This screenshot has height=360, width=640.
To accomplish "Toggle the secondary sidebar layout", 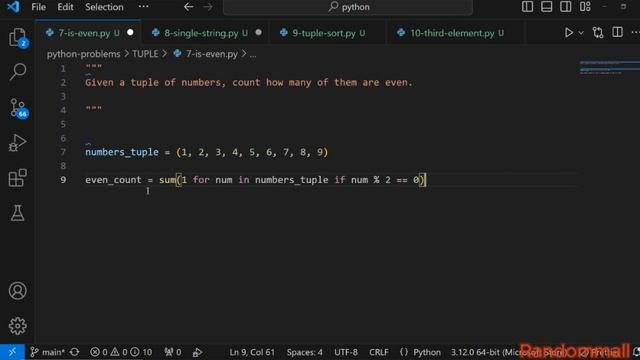I will (566, 7).
